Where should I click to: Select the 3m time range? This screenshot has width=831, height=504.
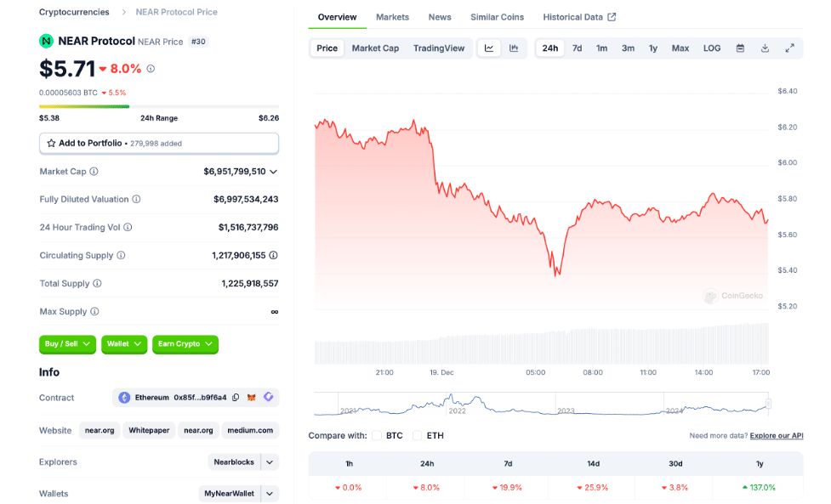[x=628, y=48]
